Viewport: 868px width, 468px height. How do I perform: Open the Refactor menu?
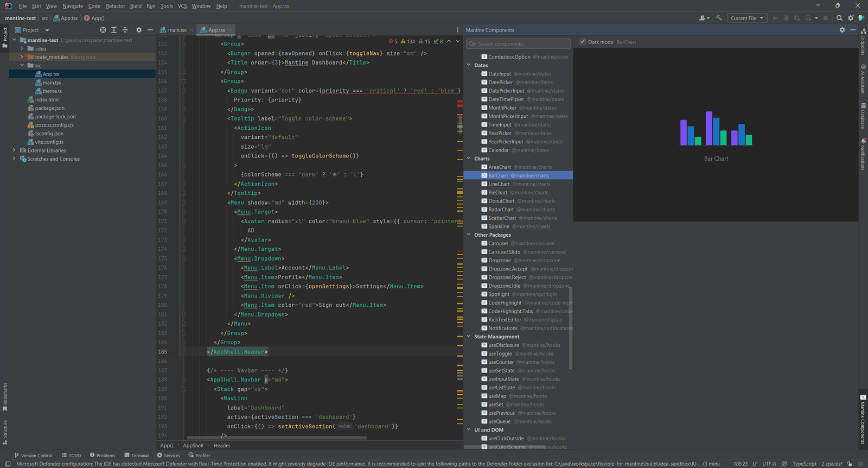pyautogui.click(x=116, y=6)
